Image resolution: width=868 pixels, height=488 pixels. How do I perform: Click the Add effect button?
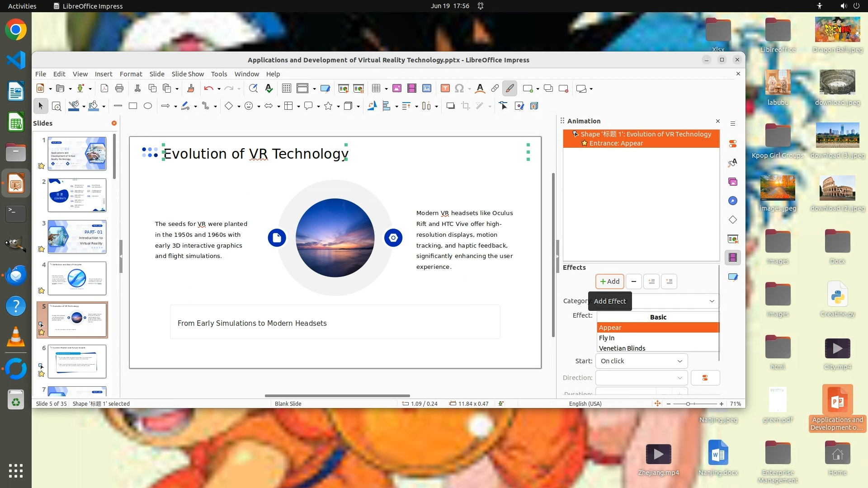pos(609,282)
